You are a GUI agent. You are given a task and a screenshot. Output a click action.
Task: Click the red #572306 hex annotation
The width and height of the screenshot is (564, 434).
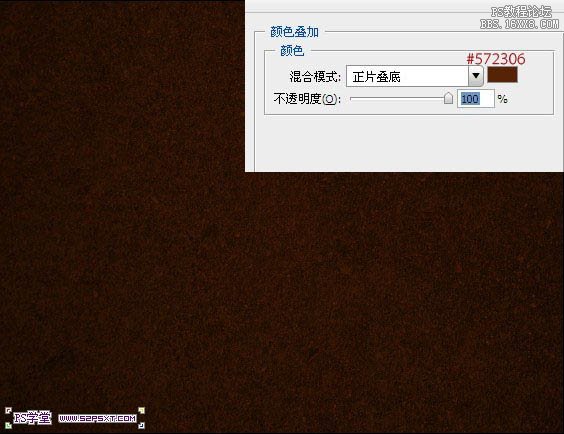click(x=496, y=59)
